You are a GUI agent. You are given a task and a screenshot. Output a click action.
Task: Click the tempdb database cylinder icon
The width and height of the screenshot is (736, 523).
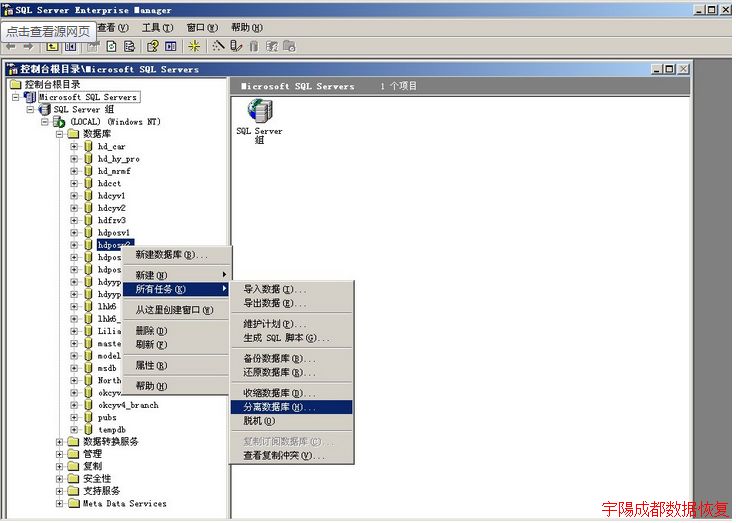88,429
